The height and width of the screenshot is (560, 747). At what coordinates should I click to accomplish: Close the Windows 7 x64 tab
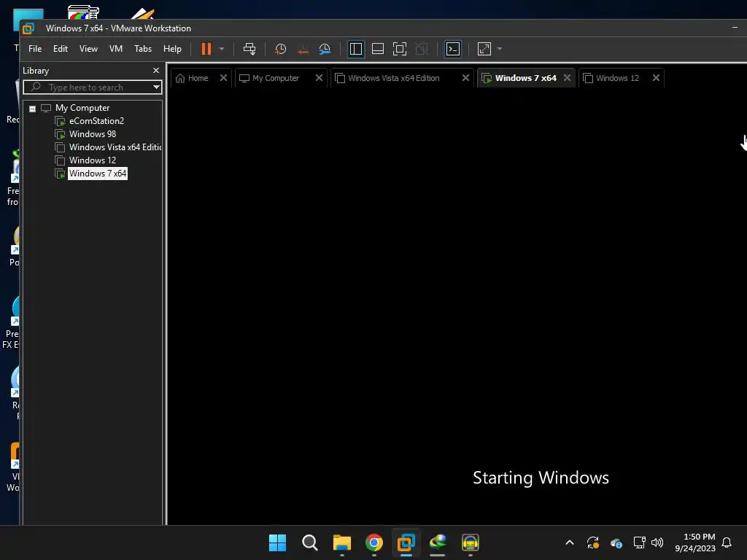tap(567, 77)
